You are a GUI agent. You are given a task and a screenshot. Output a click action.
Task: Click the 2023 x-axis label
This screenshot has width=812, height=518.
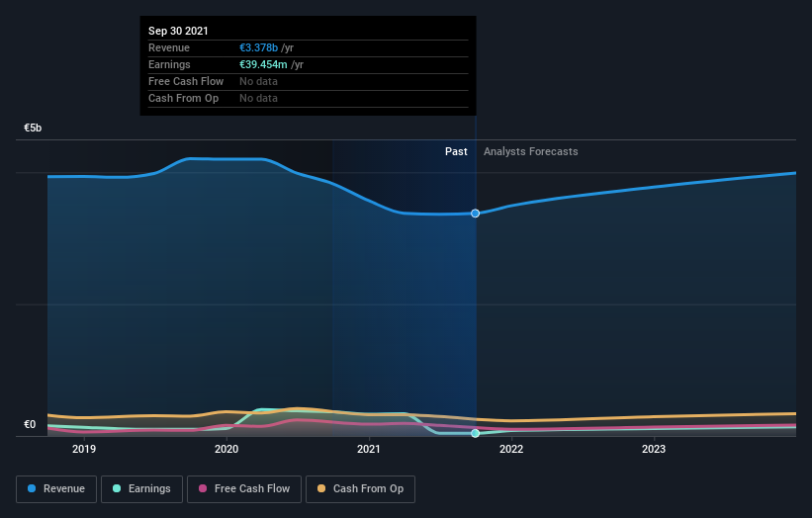pyautogui.click(x=654, y=449)
